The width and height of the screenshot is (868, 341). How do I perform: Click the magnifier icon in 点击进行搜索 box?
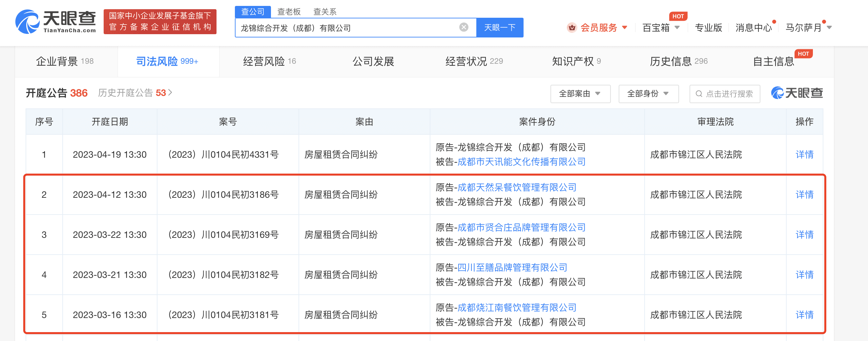coord(699,94)
